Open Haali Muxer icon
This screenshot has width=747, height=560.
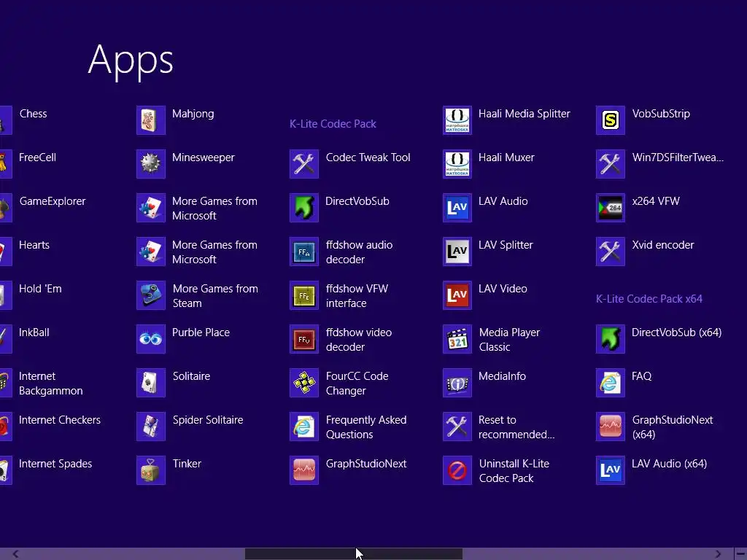pyautogui.click(x=457, y=164)
